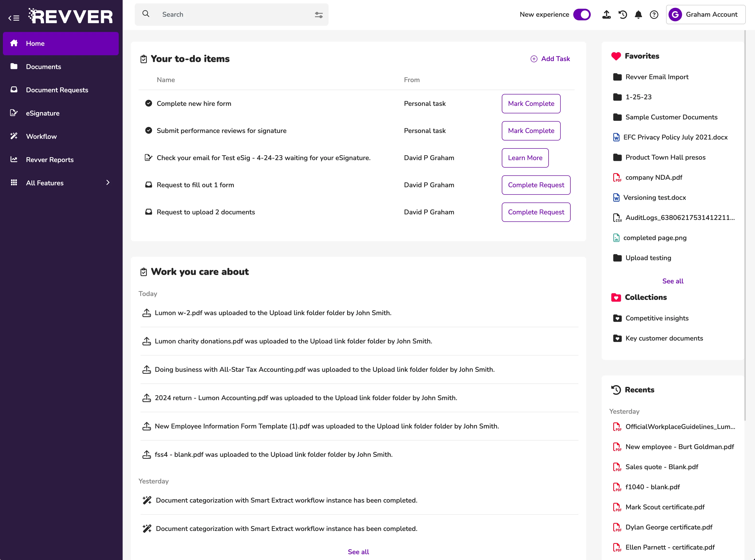Open advanced search filter sliders icon
Viewport: 755px width, 560px height.
tap(318, 15)
